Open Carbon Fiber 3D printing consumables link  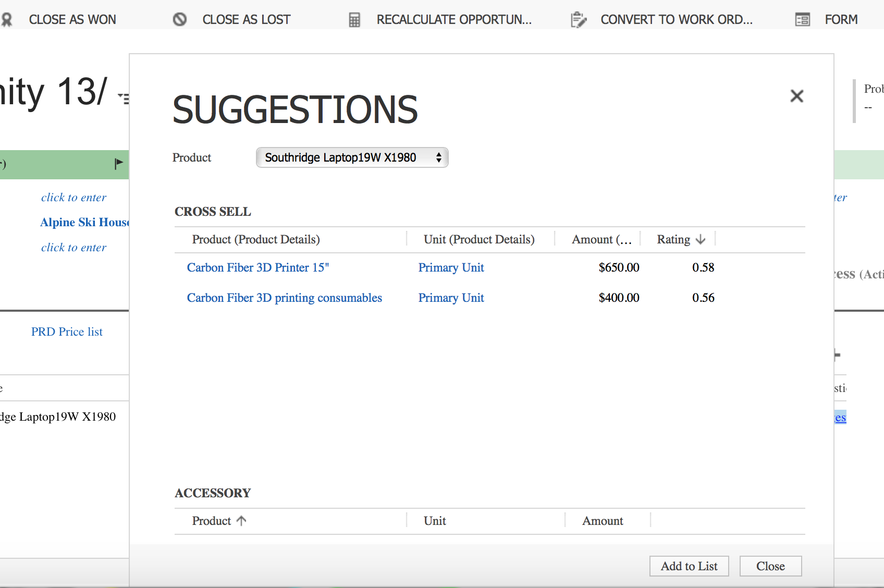[x=284, y=298]
